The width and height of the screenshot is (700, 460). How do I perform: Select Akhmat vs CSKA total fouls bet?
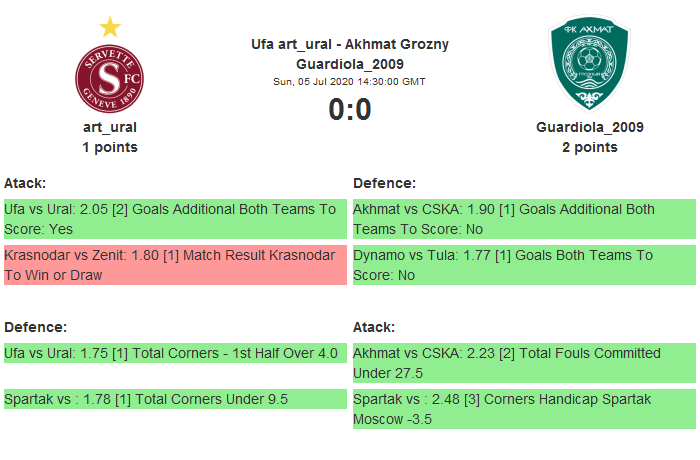click(523, 363)
